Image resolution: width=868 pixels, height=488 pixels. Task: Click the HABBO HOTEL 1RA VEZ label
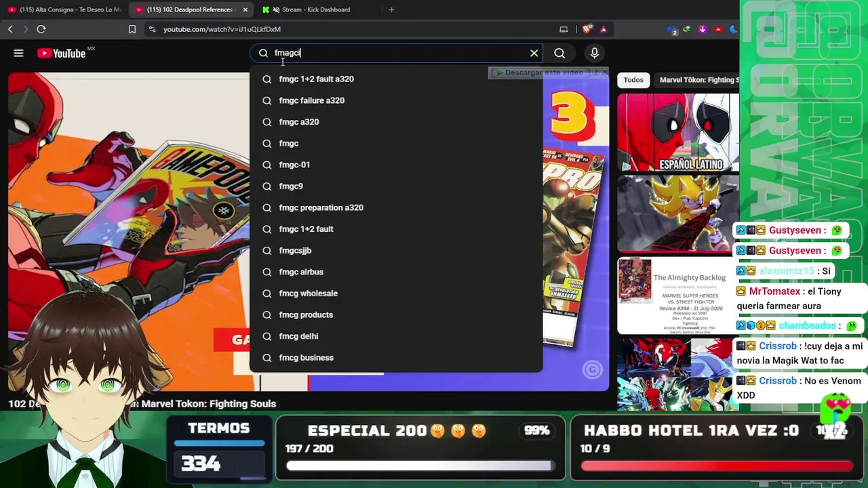[691, 430]
